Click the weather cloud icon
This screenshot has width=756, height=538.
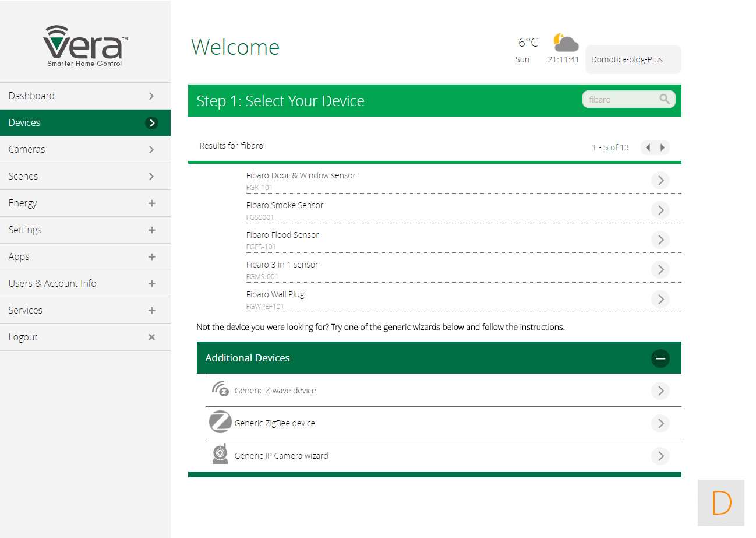click(565, 43)
